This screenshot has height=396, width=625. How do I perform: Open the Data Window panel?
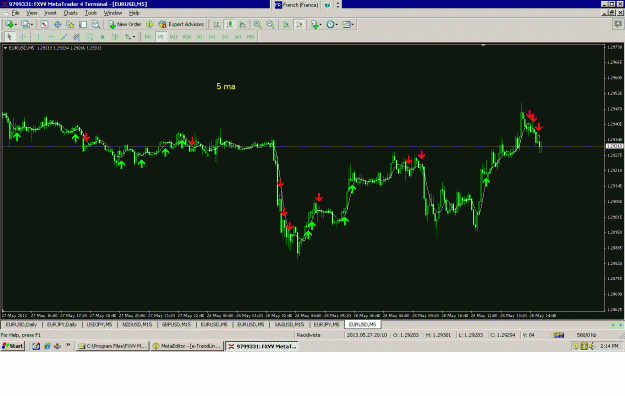pyautogui.click(x=57, y=24)
